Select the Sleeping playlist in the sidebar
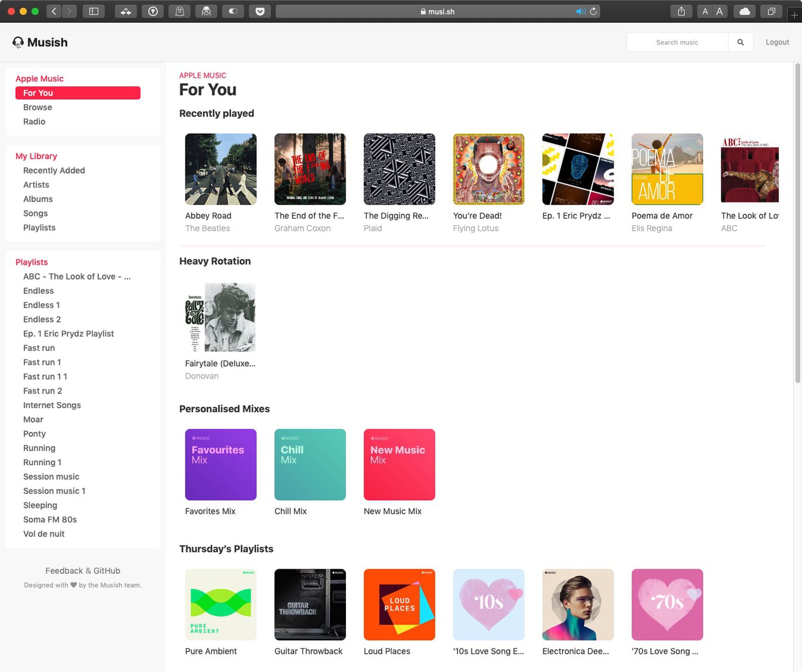 click(40, 505)
